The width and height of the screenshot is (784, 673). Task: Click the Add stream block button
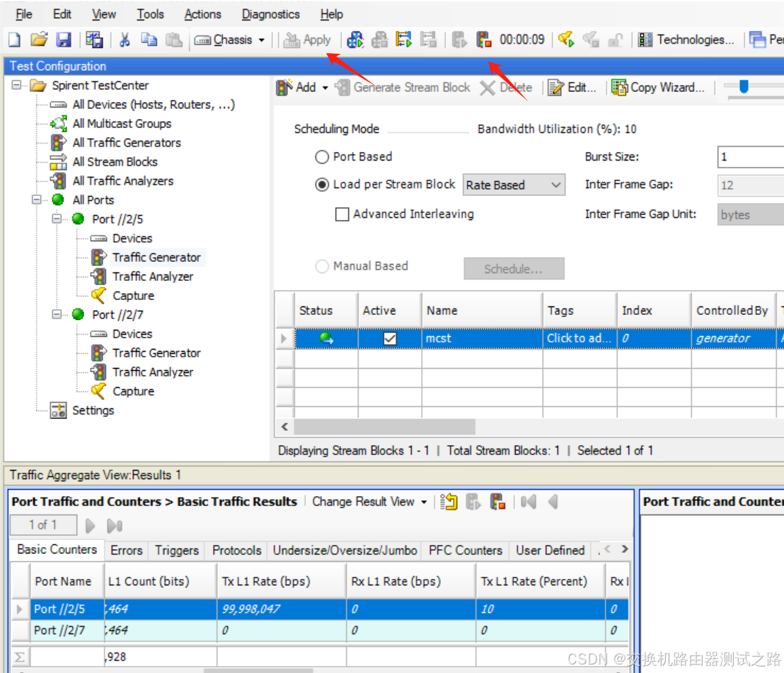coord(296,88)
